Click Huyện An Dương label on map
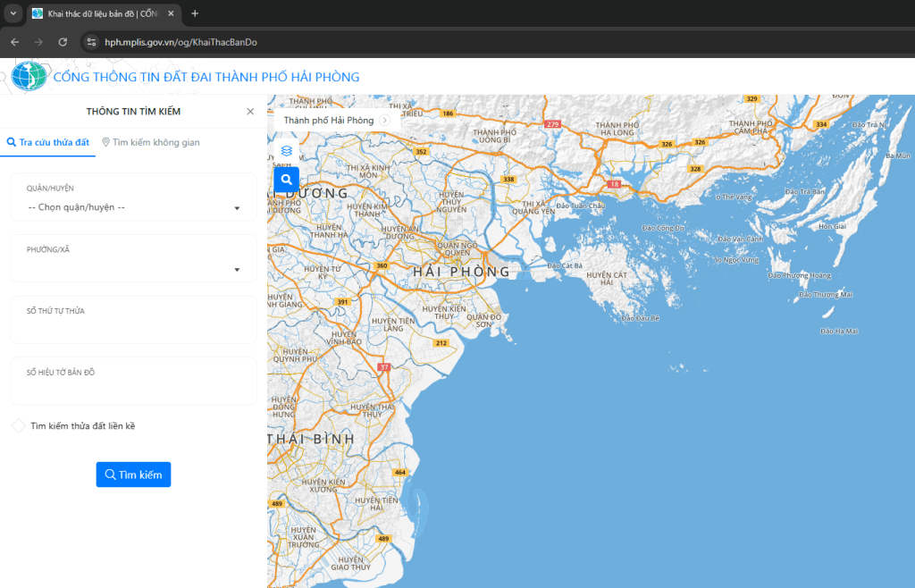Screen dimensions: 915x588 400,232
